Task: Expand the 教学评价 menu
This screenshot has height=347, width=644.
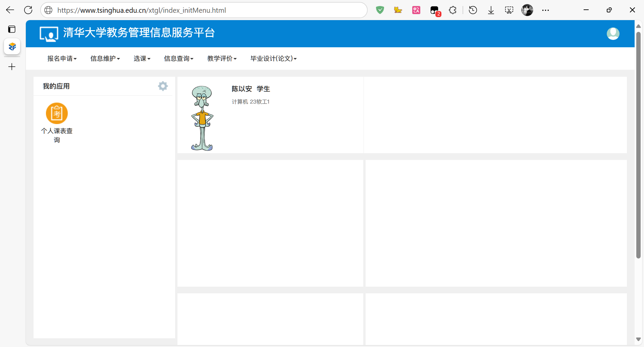Action: pos(222,59)
